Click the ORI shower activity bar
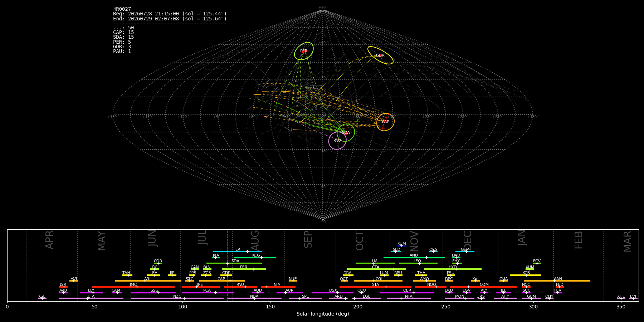 tap(378, 281)
